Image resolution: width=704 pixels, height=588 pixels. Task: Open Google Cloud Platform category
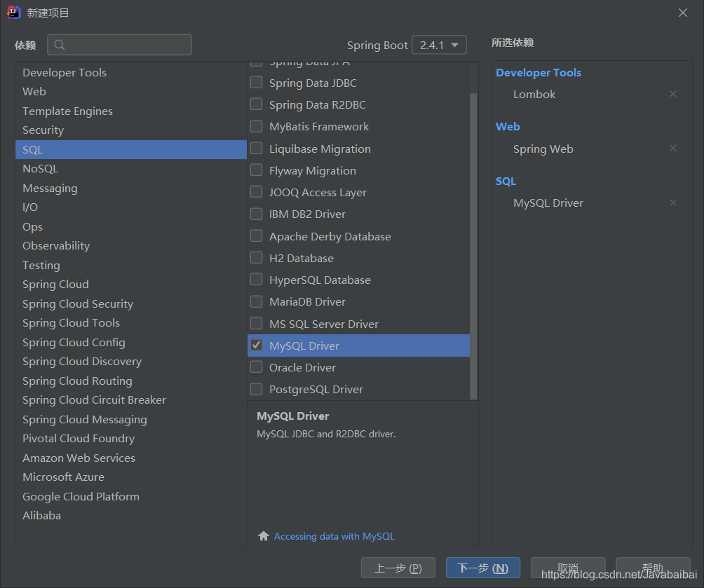click(x=130, y=497)
